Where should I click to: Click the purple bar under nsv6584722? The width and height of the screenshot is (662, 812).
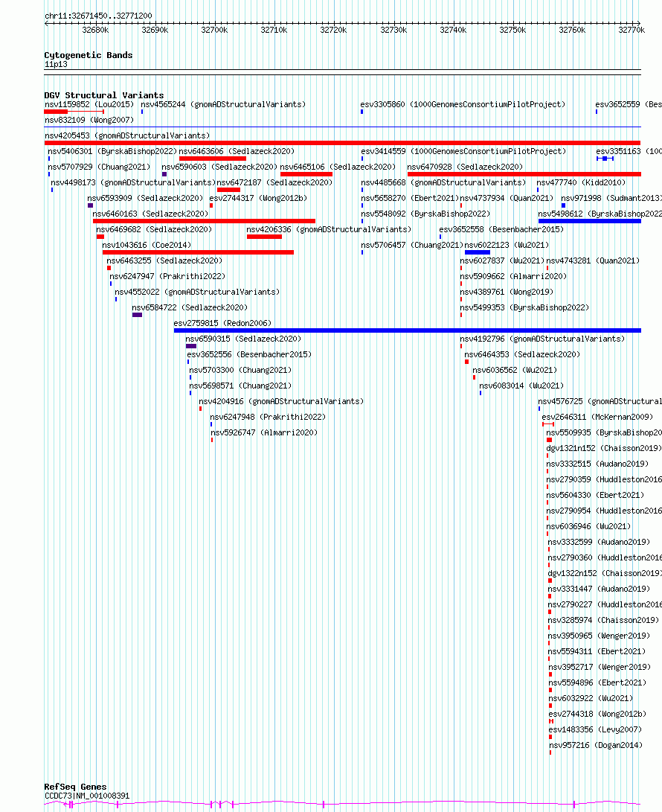coord(137,314)
